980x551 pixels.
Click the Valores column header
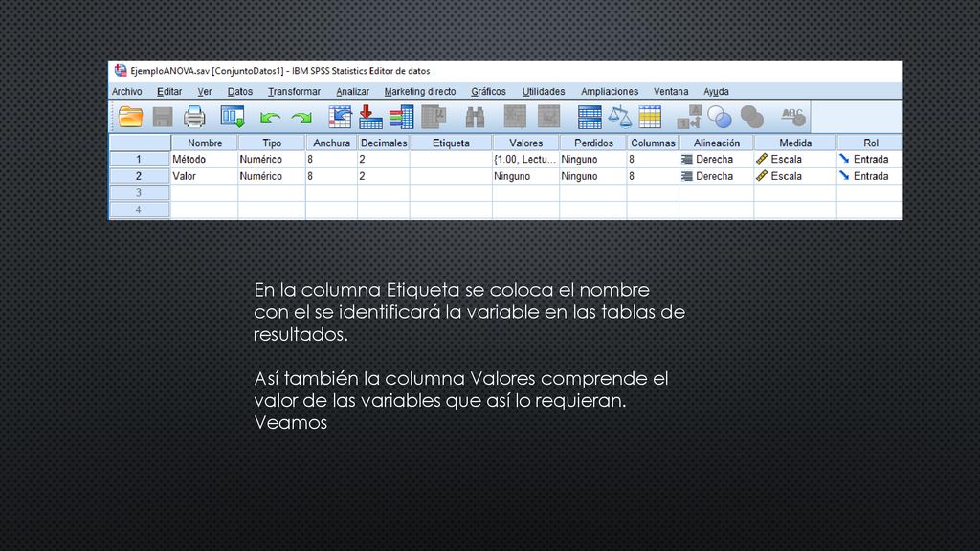[x=525, y=143]
